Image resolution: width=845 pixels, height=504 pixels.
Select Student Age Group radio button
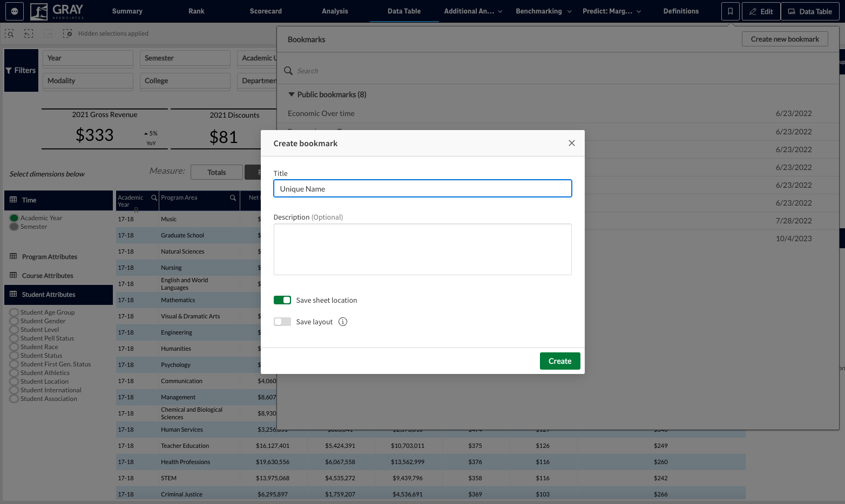[14, 312]
